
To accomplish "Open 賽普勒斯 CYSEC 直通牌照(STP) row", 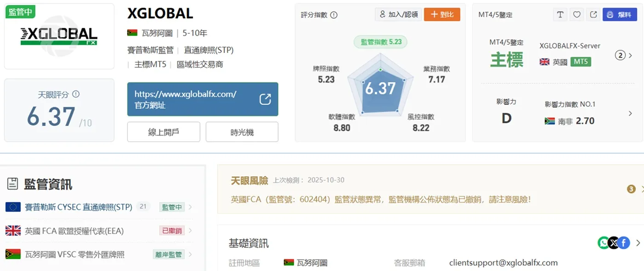I will (99, 207).
